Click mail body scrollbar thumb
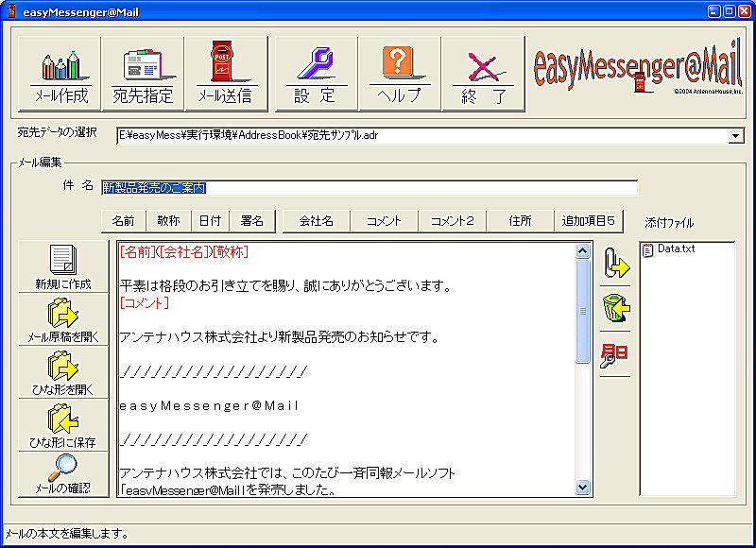The width and height of the screenshot is (756, 548). tap(582, 311)
